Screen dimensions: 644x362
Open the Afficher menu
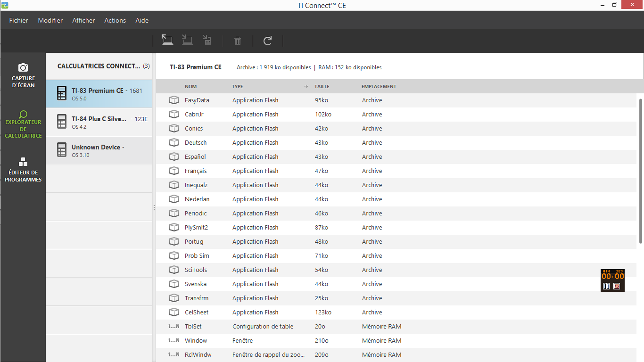[x=83, y=20]
